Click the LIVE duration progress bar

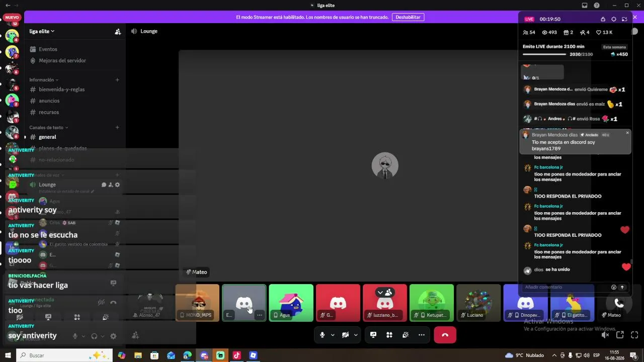point(545,54)
